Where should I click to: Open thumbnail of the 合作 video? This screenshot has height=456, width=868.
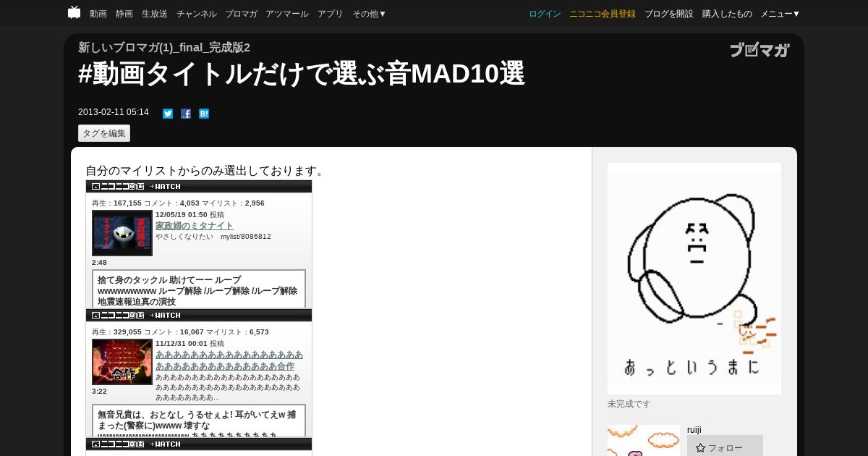(x=122, y=362)
